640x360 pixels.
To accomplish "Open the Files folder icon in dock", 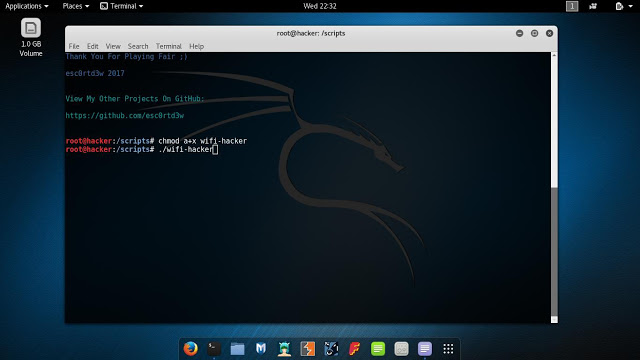I will point(237,349).
